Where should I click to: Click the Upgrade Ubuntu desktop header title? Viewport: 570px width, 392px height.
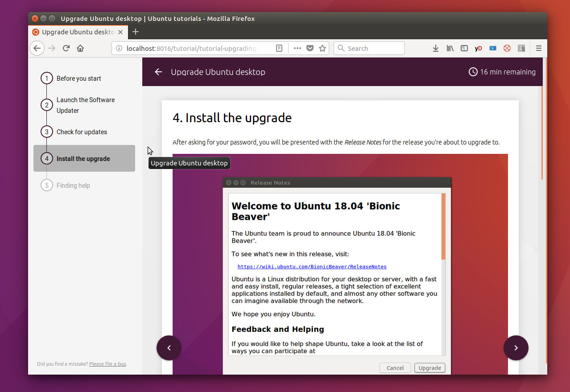[x=218, y=72]
